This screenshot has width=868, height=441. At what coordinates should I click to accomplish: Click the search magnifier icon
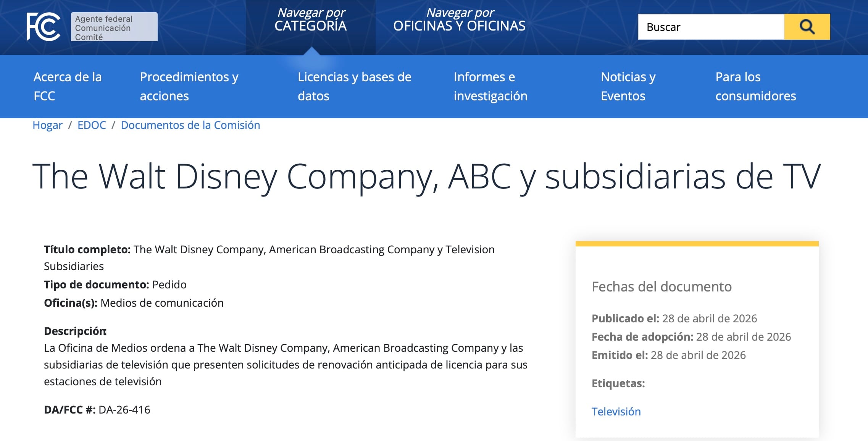[x=807, y=27]
